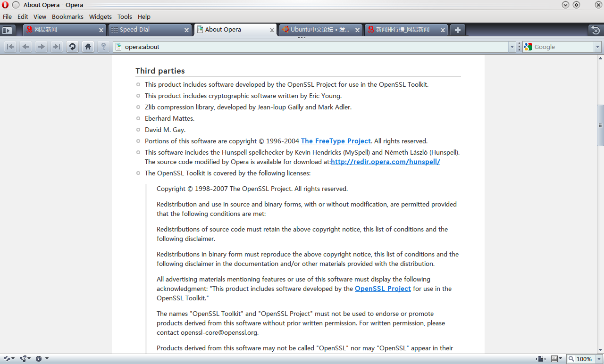This screenshot has width=604, height=364.
Task: Close the Speed Dial tab
Action: (x=186, y=30)
